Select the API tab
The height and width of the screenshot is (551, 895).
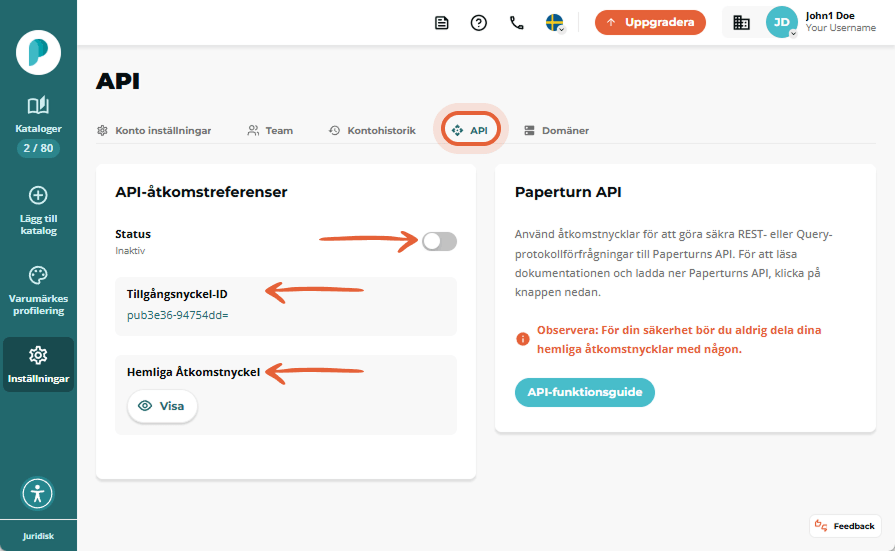(x=470, y=130)
